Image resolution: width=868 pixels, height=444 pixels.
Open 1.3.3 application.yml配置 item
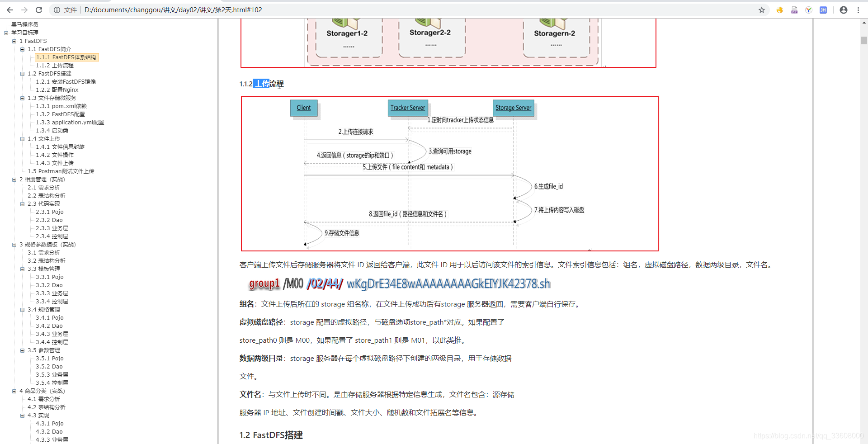70,123
